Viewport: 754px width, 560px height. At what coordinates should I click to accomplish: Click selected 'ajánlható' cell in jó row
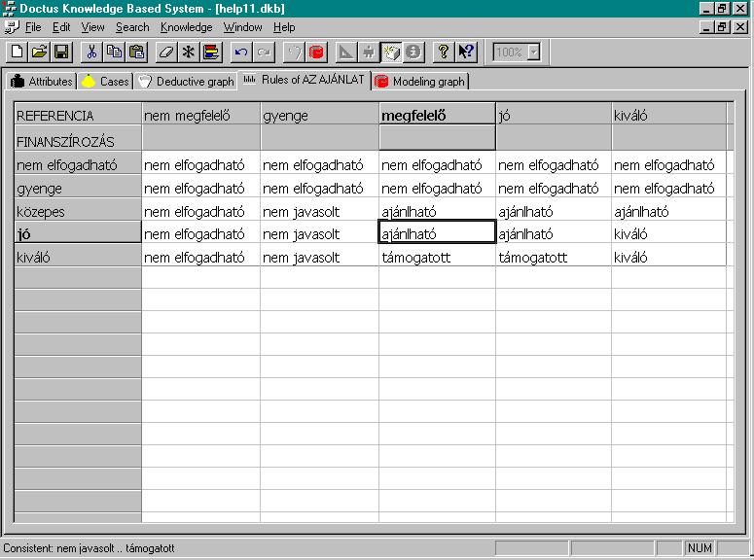(x=437, y=233)
